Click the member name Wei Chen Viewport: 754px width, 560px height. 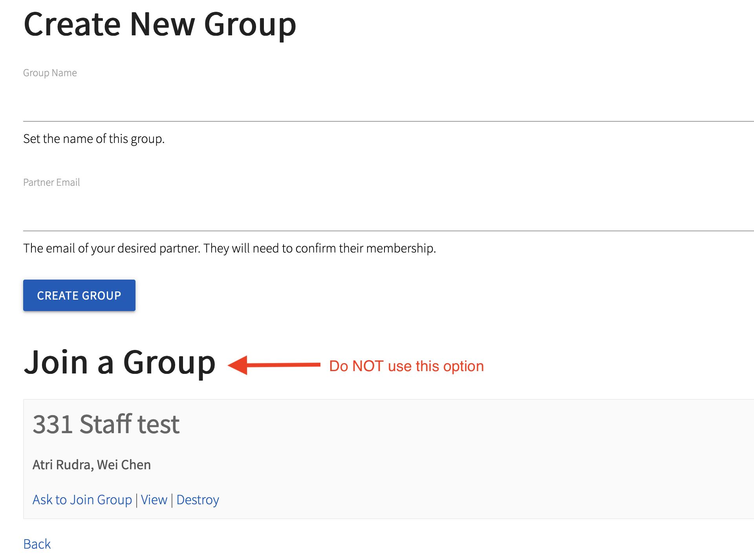[124, 465]
